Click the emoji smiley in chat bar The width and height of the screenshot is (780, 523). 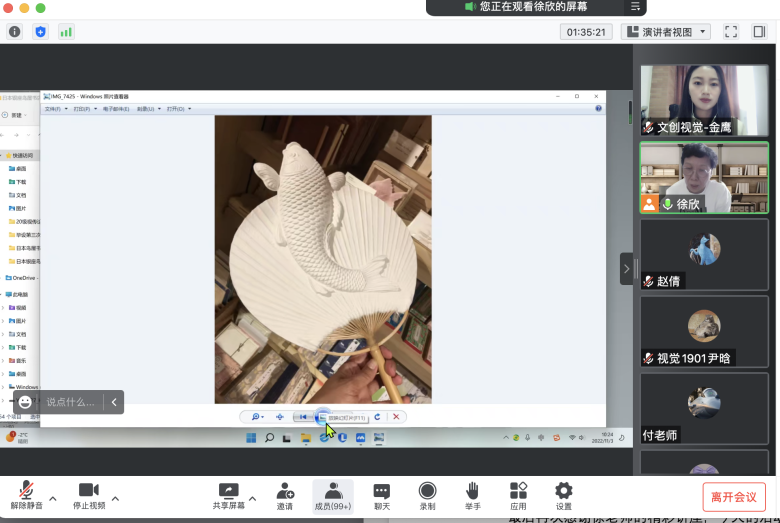(x=25, y=402)
